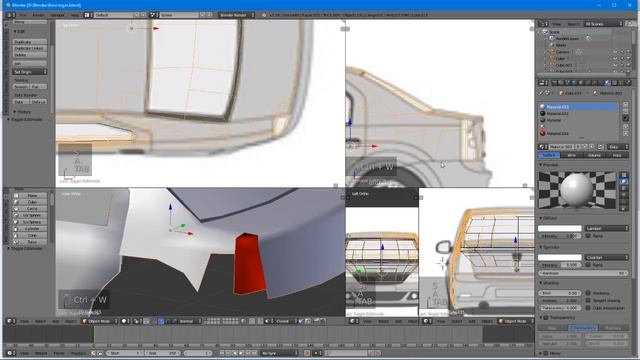This screenshot has height=360, width=640.
Task: Switch to the Wire material tab
Action: [571, 155]
